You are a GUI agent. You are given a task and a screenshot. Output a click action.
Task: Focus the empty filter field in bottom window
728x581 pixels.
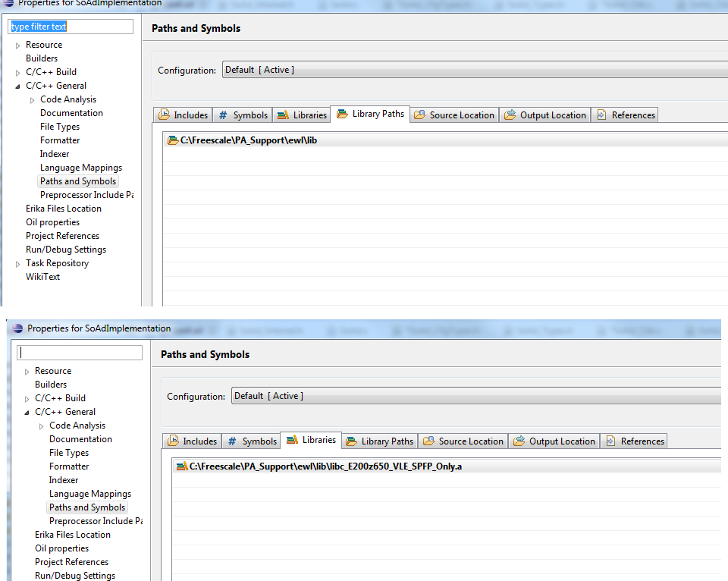point(80,353)
